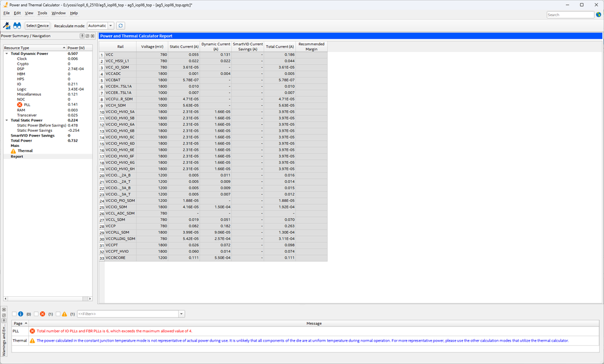Select Transceiver in the resource tree
Screen dimensions: 604x364
click(x=27, y=115)
